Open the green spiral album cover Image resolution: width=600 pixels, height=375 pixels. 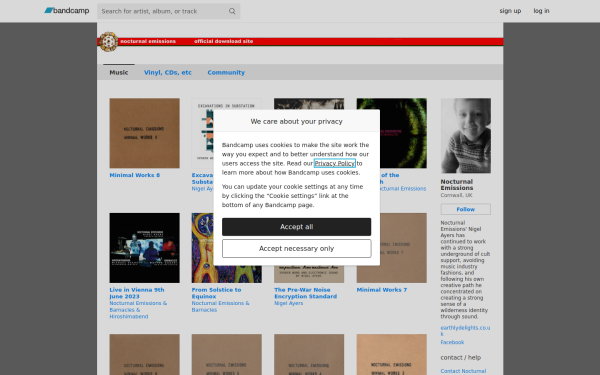[403, 133]
